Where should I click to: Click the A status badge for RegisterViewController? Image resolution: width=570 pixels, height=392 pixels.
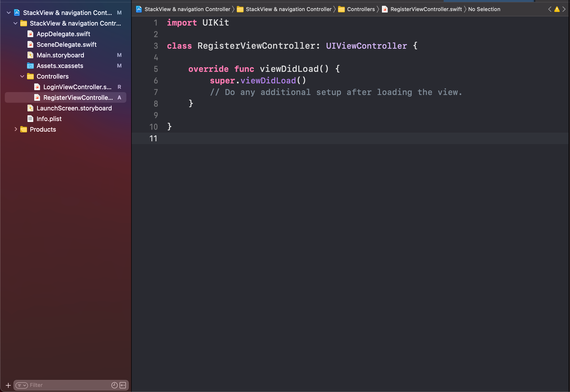tap(119, 97)
